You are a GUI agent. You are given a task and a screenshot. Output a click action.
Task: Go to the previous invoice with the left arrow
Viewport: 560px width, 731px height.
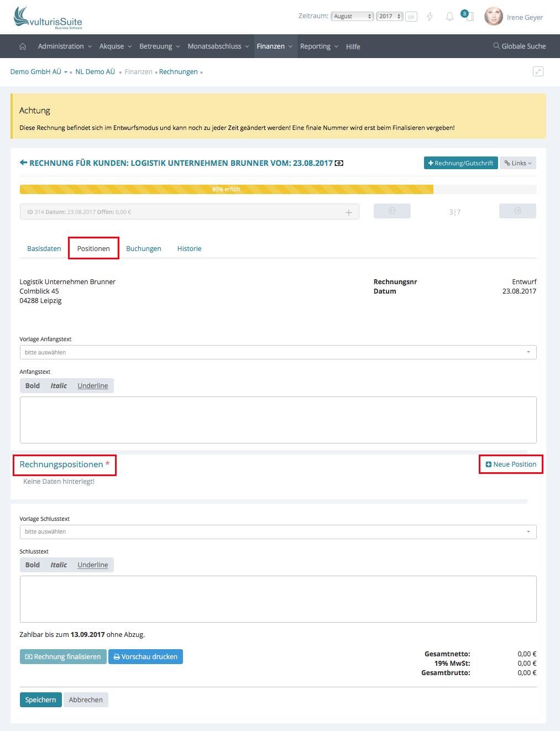(392, 211)
